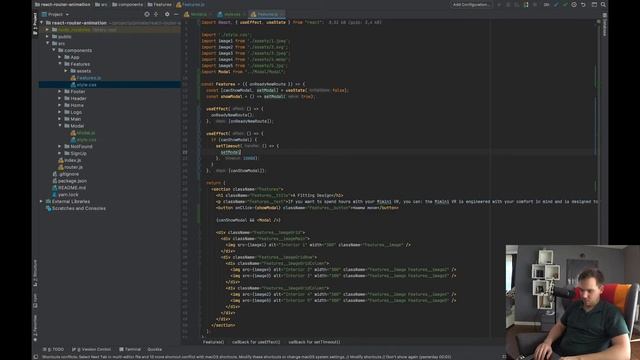Open the Project side tool window tab
The width and height of the screenshot is (640, 360).
(35, 24)
